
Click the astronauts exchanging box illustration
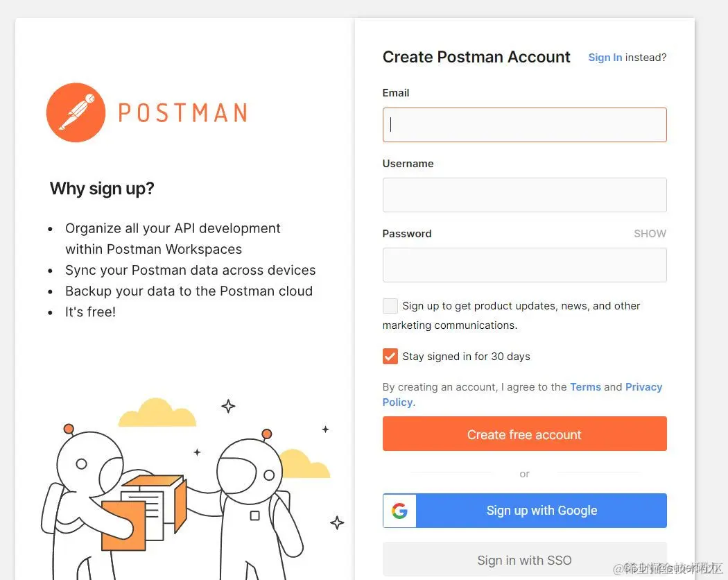(186, 488)
